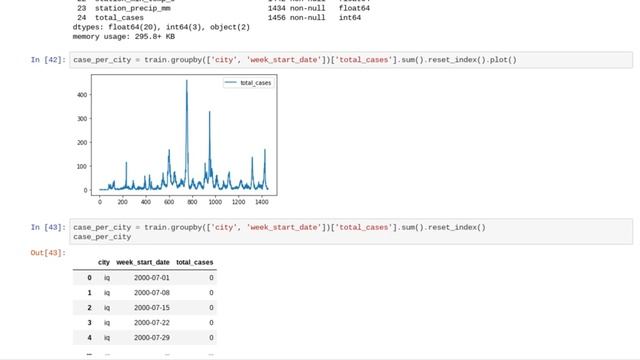640x360 pixels.
Task: Select the In [43] prompt label
Action: [48, 227]
